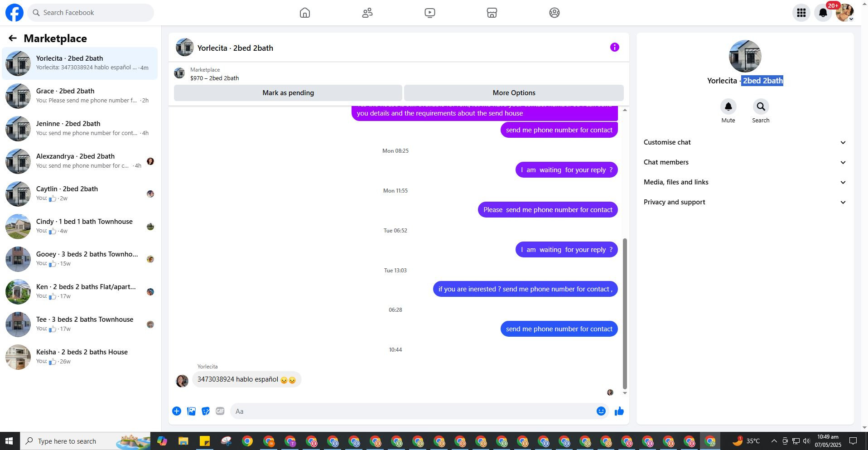Expand the Chat members section
The width and height of the screenshot is (868, 450).
coord(745,162)
